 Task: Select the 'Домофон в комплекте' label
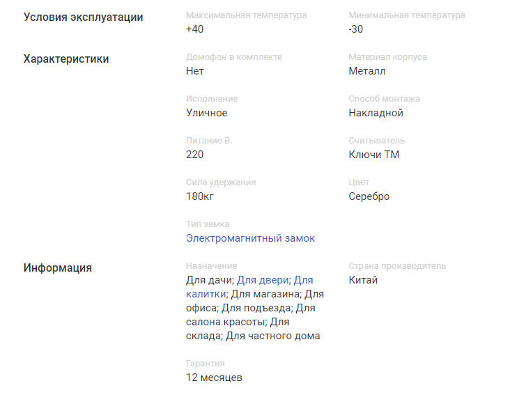[x=234, y=57]
